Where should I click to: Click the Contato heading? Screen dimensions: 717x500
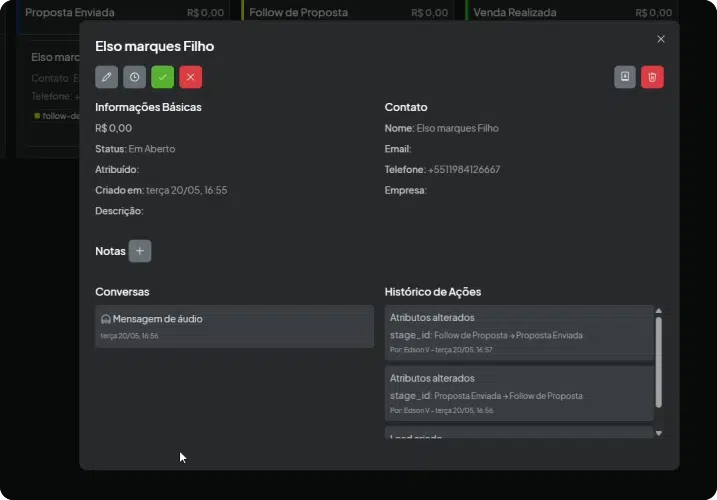click(406, 107)
